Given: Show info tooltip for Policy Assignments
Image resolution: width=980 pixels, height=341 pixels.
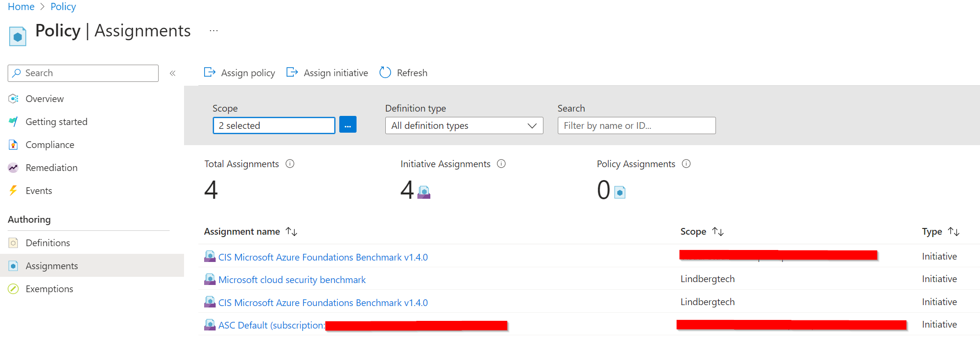Looking at the screenshot, I should (686, 164).
